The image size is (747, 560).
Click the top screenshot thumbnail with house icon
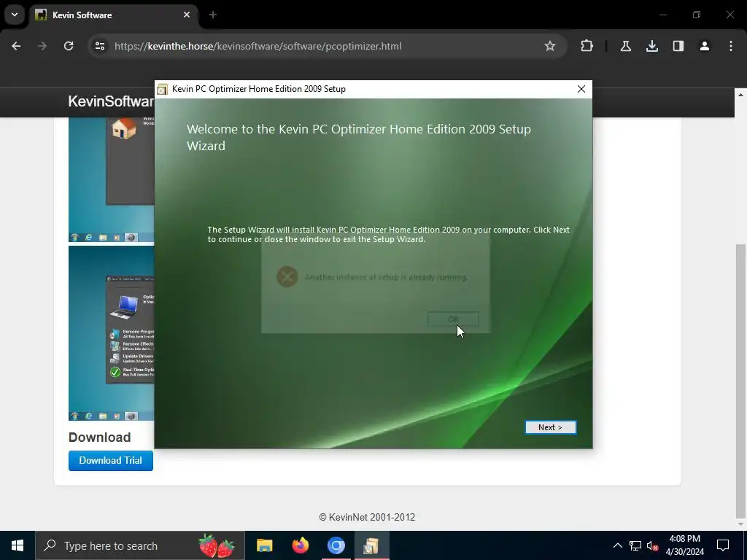click(112, 180)
